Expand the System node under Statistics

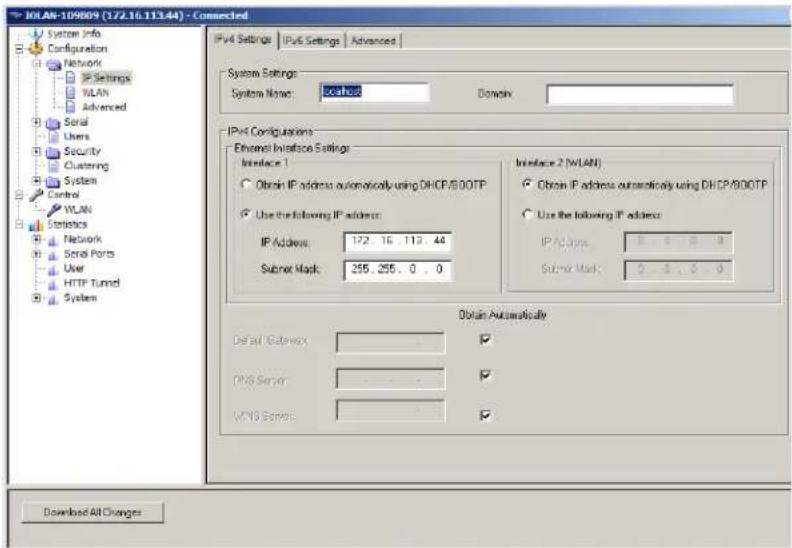[x=36, y=297]
